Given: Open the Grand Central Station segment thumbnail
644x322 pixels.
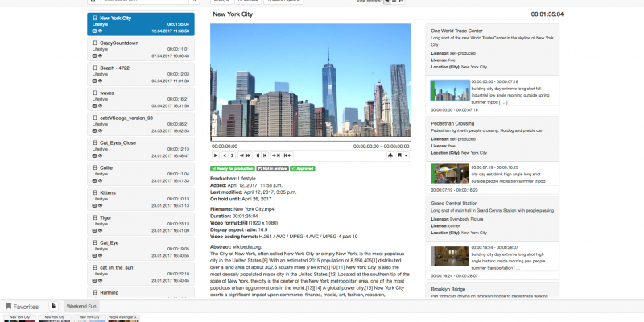Looking at the screenshot, I should [450, 256].
